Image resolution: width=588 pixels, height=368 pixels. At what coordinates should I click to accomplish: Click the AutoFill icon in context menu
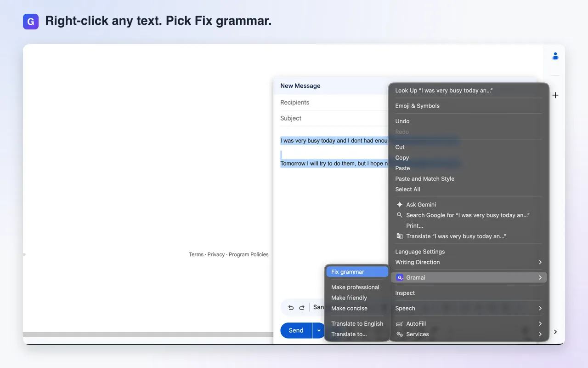400,324
